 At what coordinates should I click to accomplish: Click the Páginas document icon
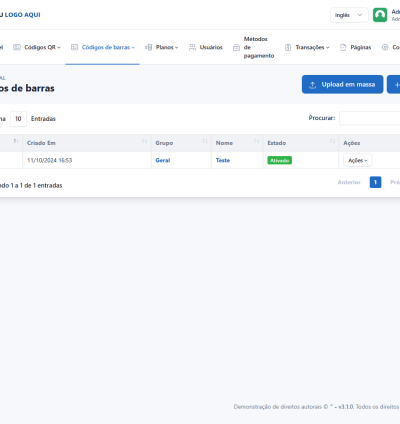click(x=343, y=47)
